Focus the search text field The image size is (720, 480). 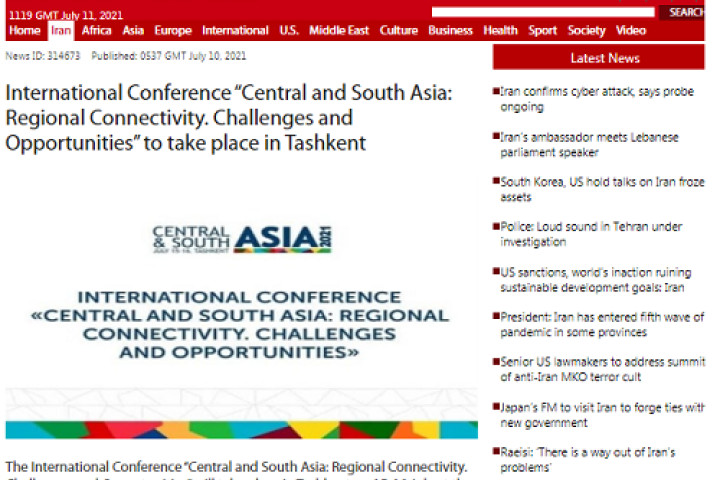pos(543,12)
